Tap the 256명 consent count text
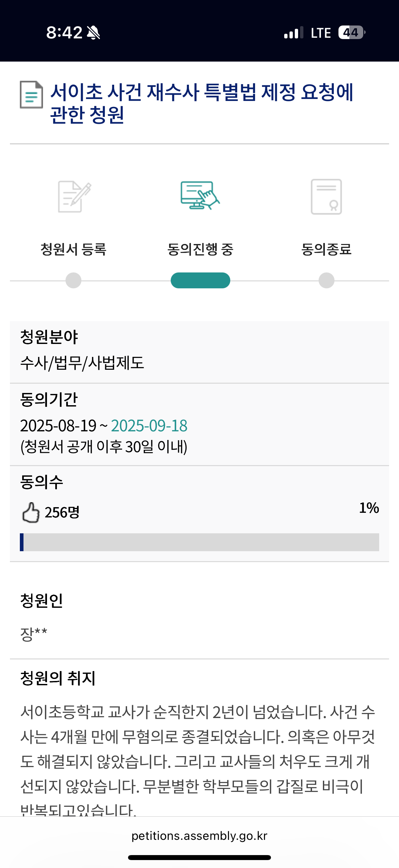The width and height of the screenshot is (399, 868). [x=62, y=512]
